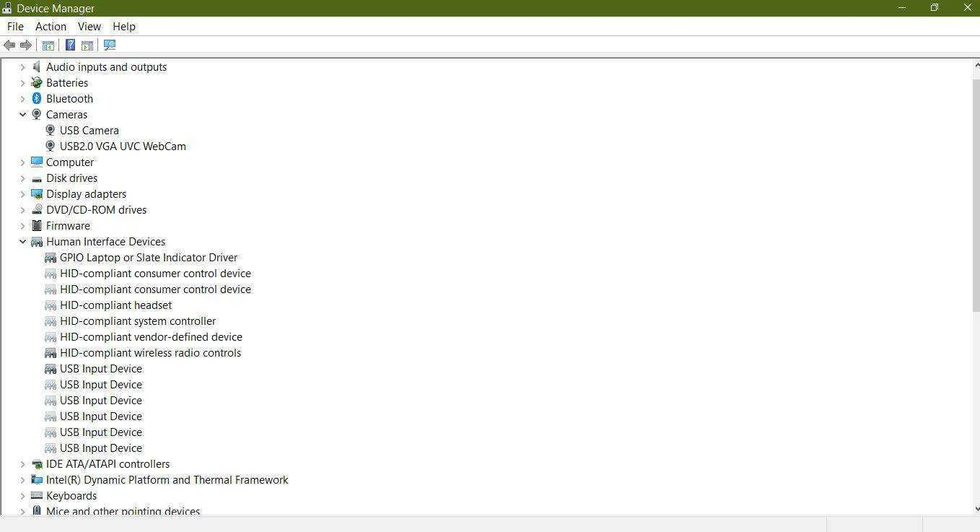
Task: Select the HID-compliant system controller icon
Action: click(51, 320)
